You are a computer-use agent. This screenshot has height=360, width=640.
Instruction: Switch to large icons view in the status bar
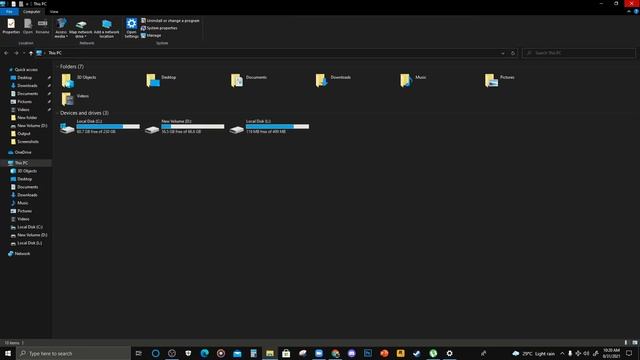(x=635, y=343)
